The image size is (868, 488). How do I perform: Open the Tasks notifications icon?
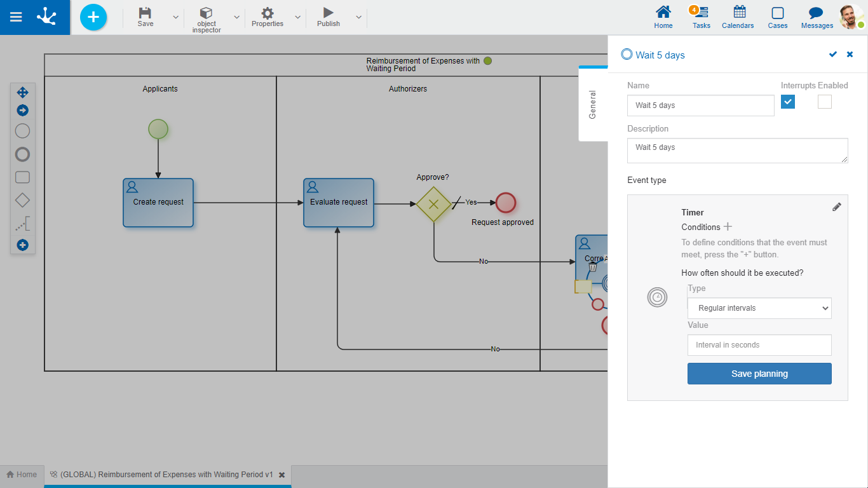(x=701, y=13)
